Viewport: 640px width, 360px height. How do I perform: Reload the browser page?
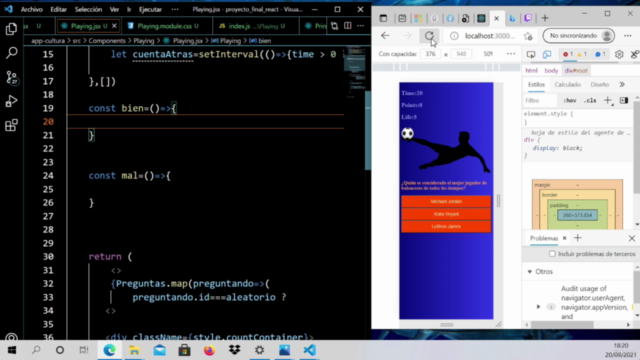(x=429, y=36)
